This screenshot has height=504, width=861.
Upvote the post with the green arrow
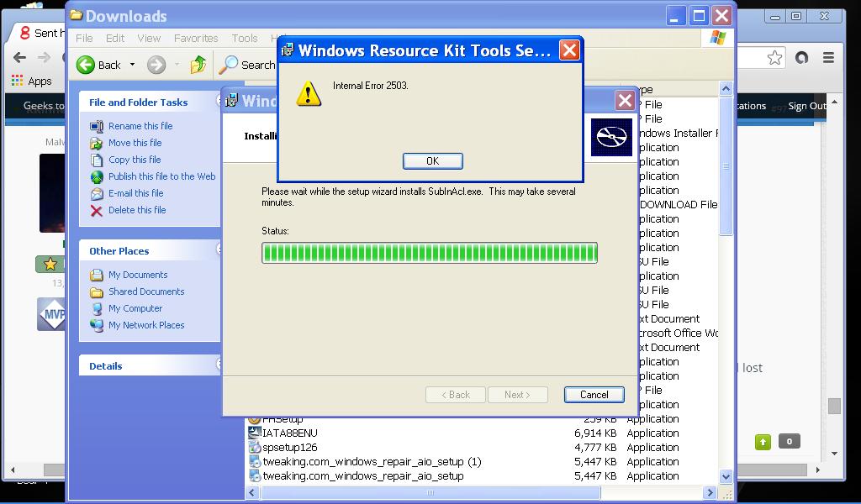(763, 442)
